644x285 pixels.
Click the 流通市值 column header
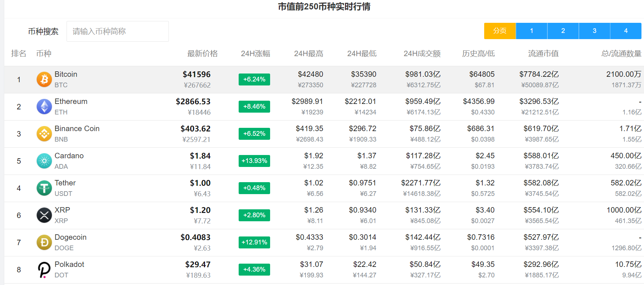[543, 54]
